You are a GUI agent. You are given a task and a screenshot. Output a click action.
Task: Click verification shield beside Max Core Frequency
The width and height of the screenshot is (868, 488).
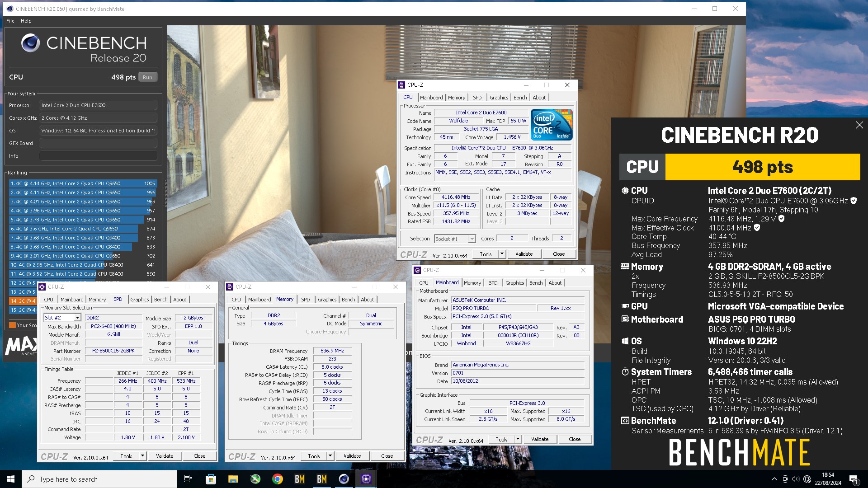click(x=781, y=219)
